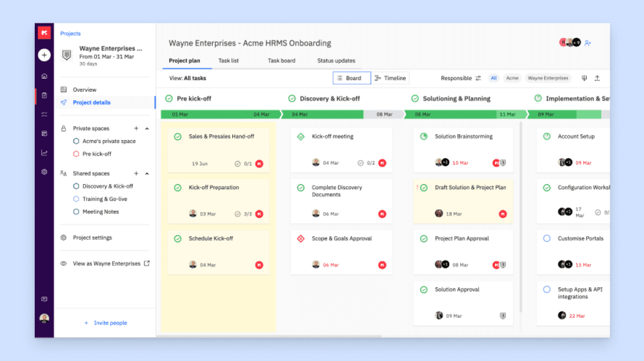Click the Pre kick-off stage status icon
The image size is (644, 361).
(x=169, y=99)
